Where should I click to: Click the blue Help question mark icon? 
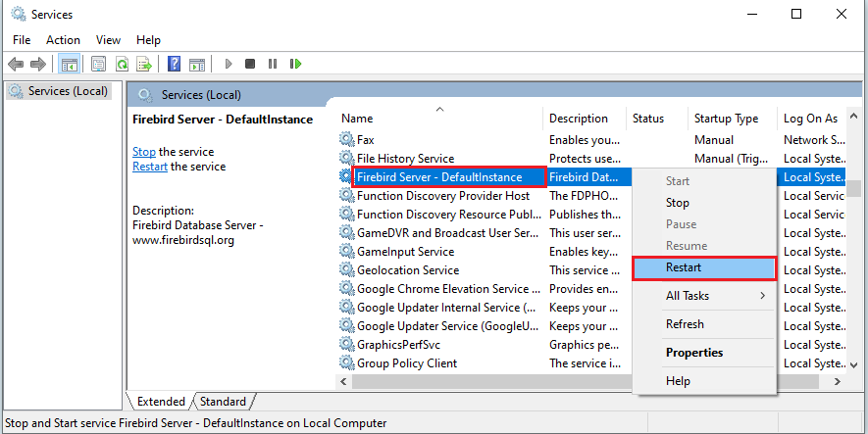(x=174, y=64)
